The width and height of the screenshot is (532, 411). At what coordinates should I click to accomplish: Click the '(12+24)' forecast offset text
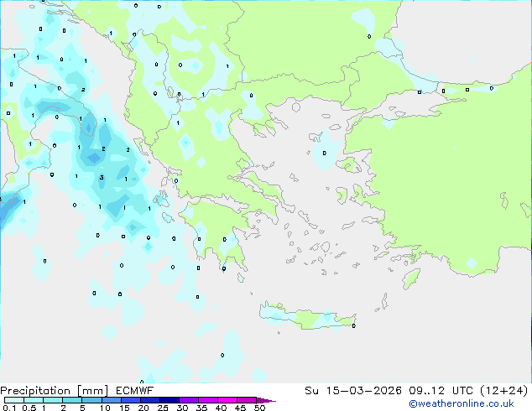[503, 391]
